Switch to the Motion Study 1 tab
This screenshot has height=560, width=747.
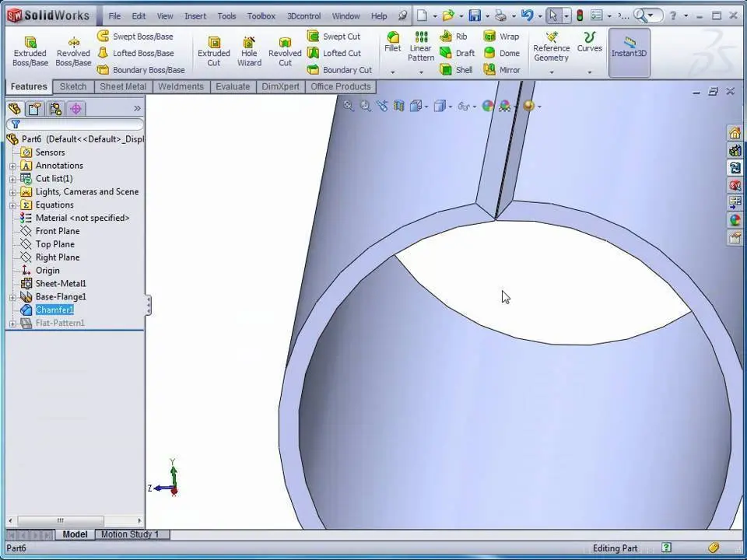129,534
